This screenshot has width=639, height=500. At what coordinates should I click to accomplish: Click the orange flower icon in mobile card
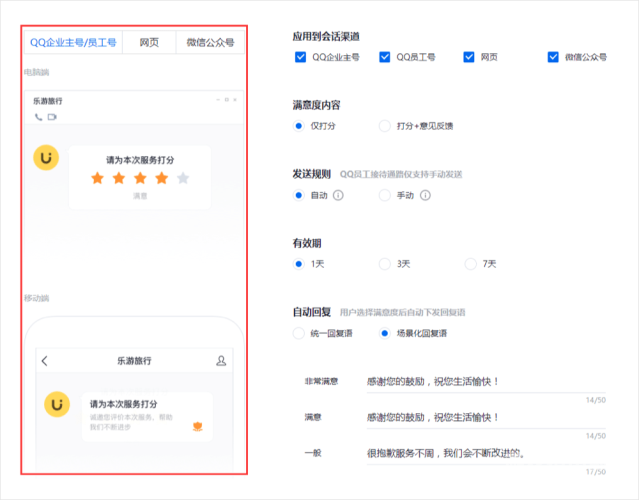198,427
